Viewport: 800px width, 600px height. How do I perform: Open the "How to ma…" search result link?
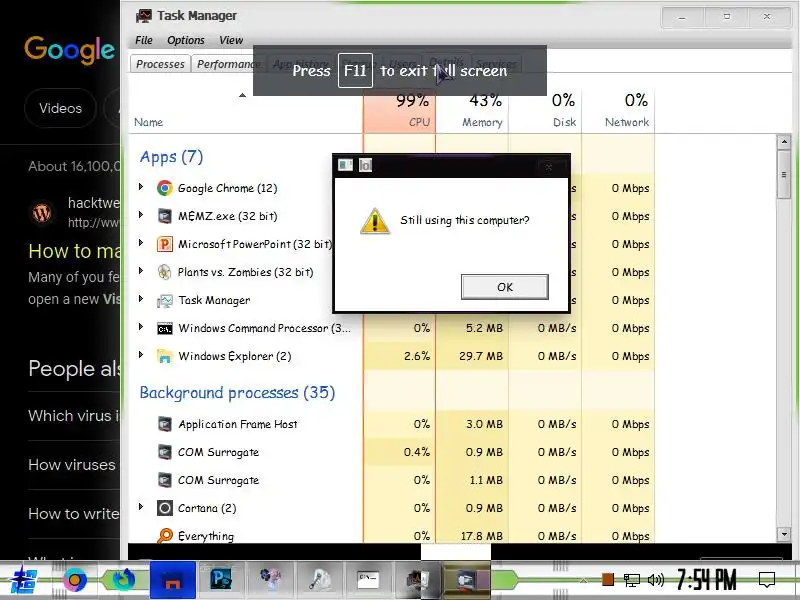click(x=74, y=251)
